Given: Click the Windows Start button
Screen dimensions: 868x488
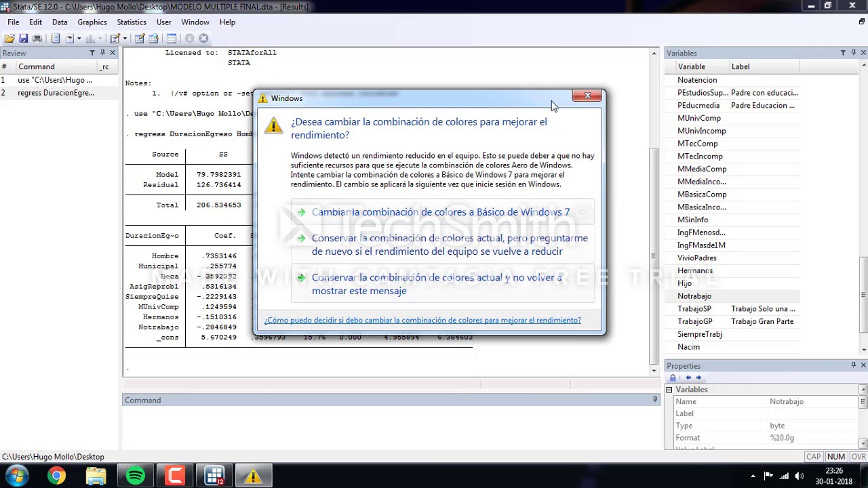Looking at the screenshot, I should pos(16,476).
